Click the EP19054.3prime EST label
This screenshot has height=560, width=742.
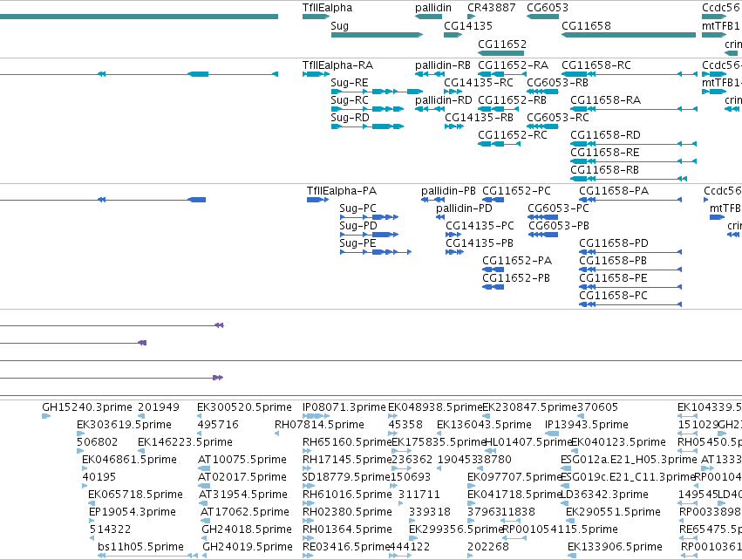pyautogui.click(x=132, y=512)
